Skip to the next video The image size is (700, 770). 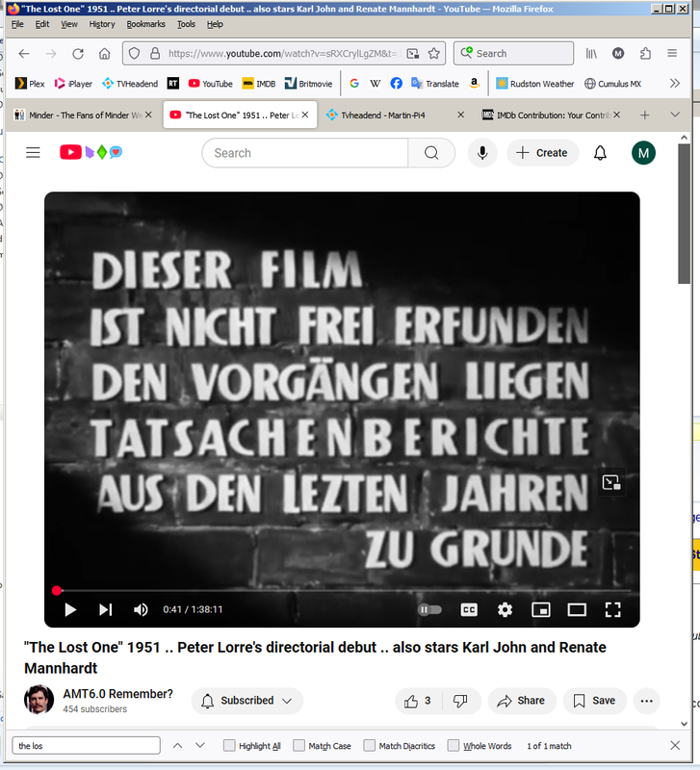(106, 610)
